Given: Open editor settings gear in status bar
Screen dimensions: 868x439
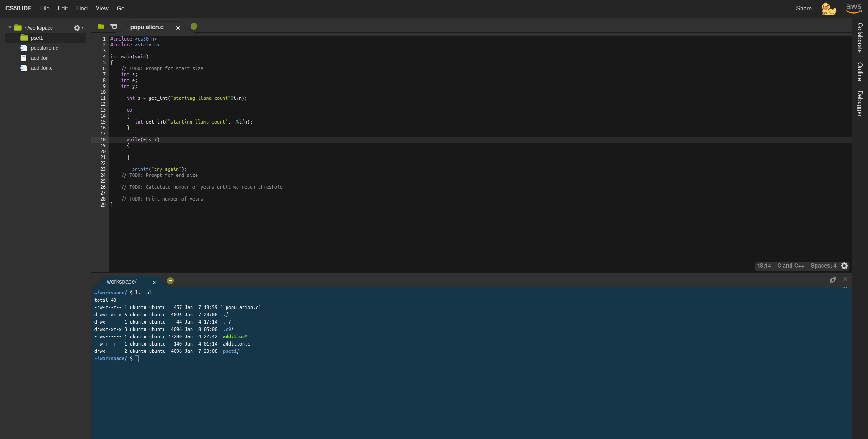Looking at the screenshot, I should [844, 266].
